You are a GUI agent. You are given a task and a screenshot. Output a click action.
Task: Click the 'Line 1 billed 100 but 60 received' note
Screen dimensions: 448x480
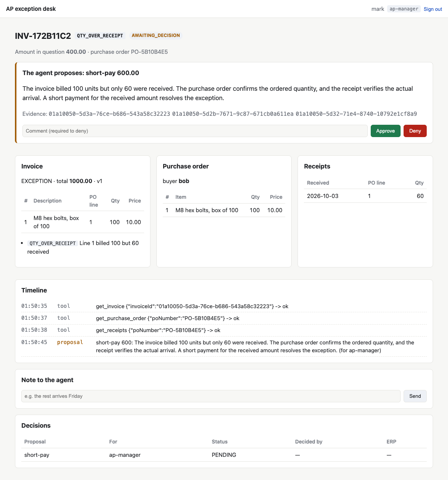pos(83,247)
